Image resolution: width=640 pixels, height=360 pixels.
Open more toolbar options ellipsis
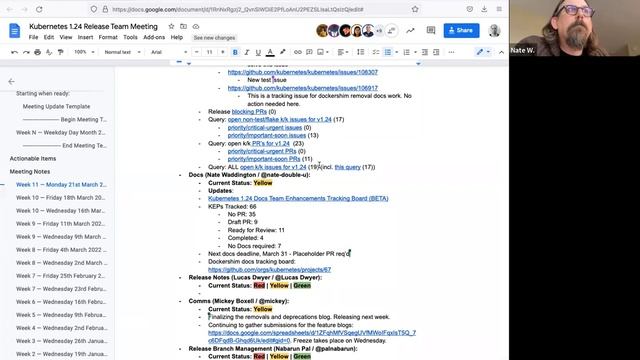451,52
